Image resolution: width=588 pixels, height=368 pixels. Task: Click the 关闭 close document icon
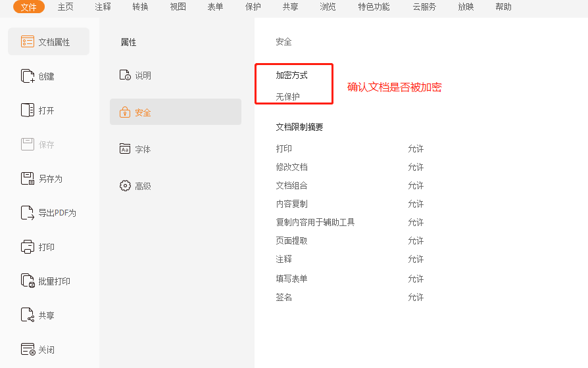[x=27, y=350]
